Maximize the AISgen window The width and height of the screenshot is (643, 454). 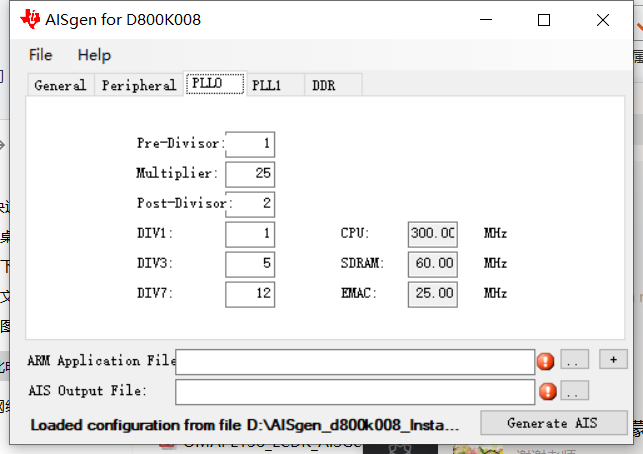pos(544,20)
